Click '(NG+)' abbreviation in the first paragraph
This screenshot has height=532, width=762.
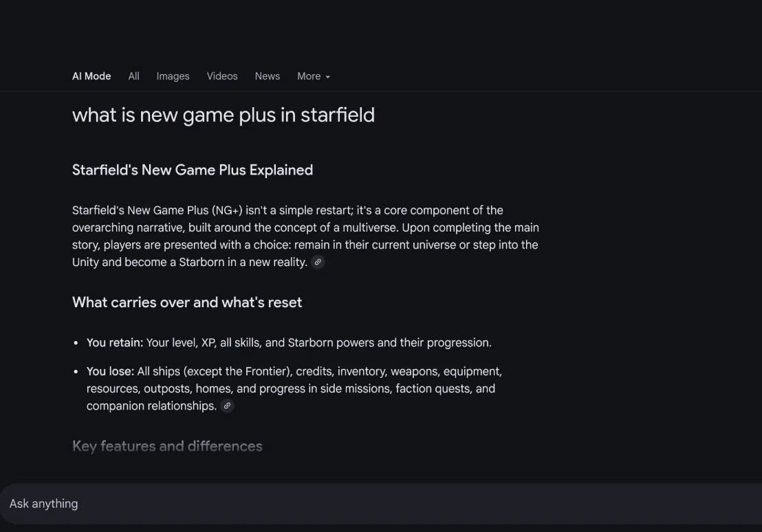227,210
